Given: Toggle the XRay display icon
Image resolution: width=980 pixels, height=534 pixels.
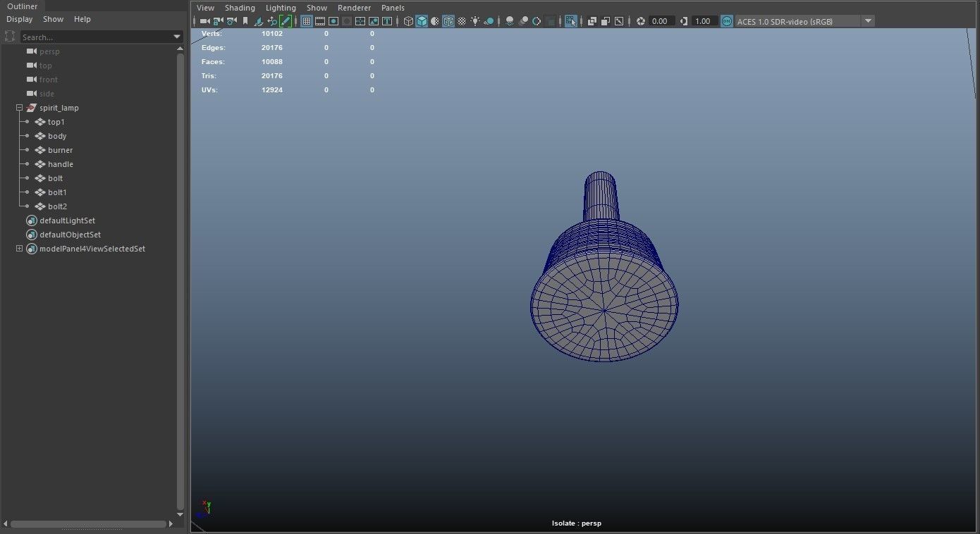Looking at the screenshot, I should (x=592, y=21).
